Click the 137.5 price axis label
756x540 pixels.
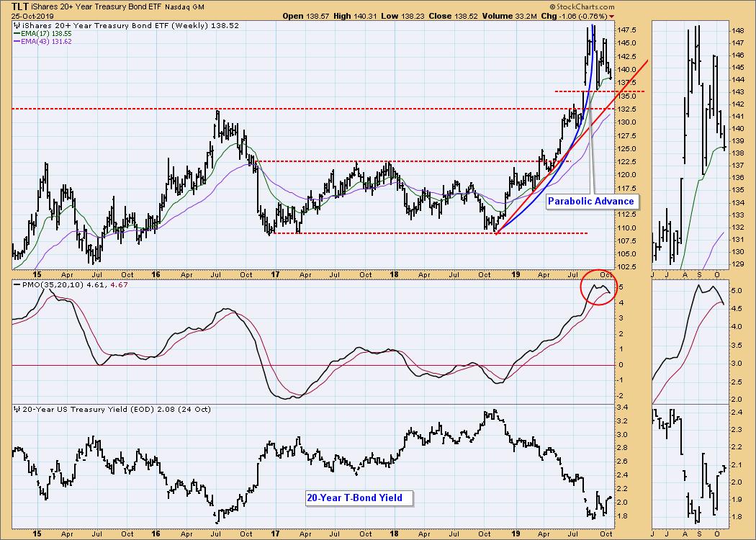click(627, 83)
